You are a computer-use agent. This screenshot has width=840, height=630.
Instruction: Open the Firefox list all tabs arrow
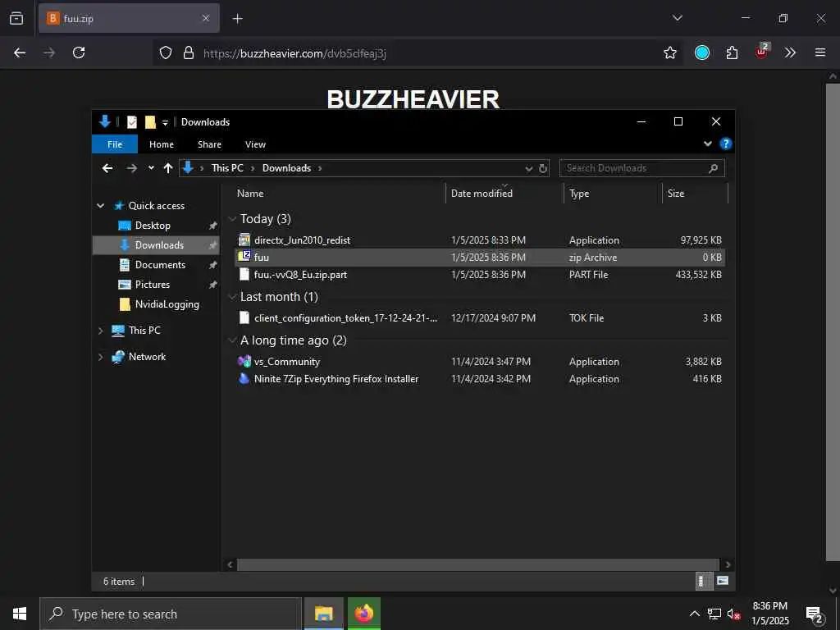tap(677, 18)
